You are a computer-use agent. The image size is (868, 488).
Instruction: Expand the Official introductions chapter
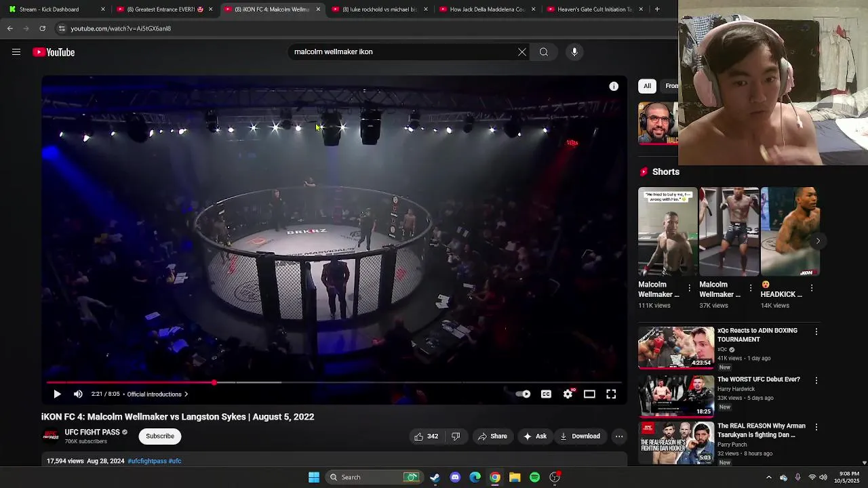pyautogui.click(x=157, y=394)
